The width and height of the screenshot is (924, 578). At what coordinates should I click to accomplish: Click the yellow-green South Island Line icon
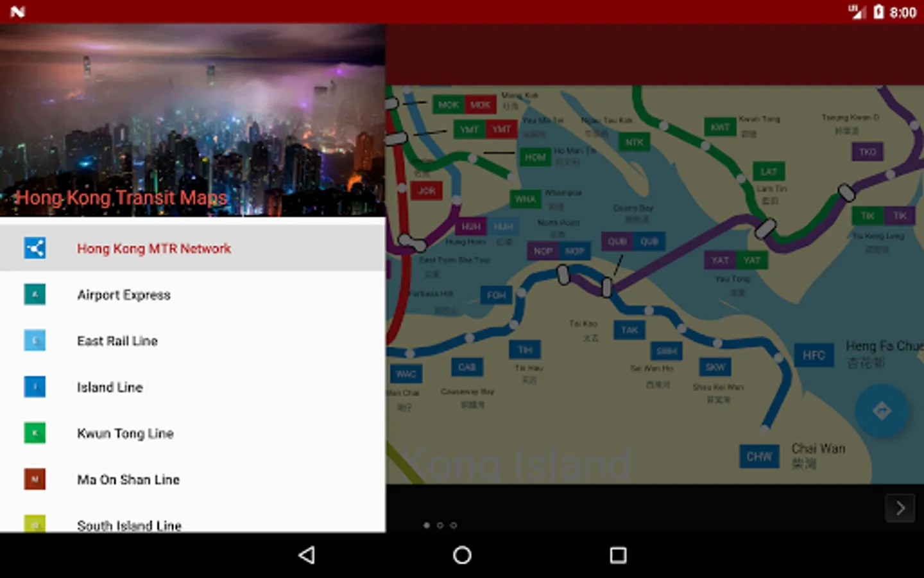pos(35,524)
